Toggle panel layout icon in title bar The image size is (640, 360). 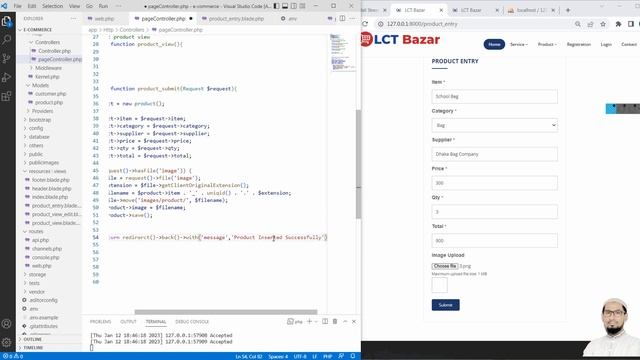pos(285,6)
